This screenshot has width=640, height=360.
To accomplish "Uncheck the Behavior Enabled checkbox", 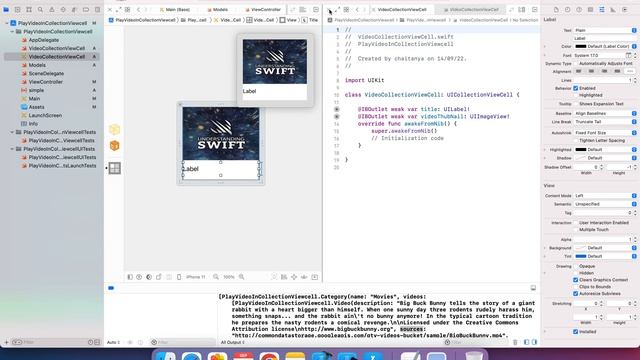I will pyautogui.click(x=576, y=88).
